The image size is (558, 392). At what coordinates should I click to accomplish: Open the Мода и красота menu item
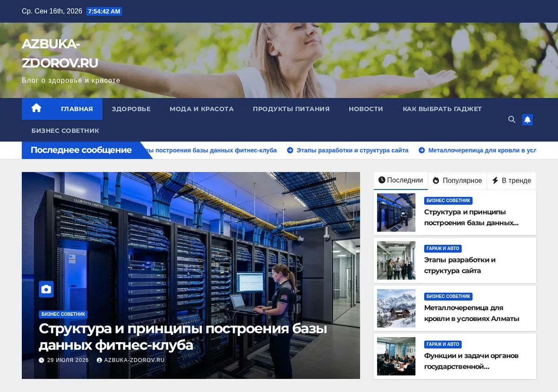[x=201, y=109]
